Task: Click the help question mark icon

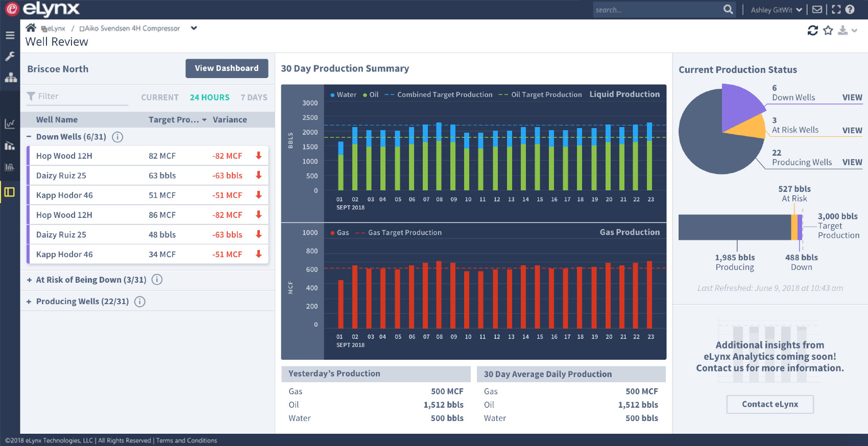Action: (x=850, y=9)
